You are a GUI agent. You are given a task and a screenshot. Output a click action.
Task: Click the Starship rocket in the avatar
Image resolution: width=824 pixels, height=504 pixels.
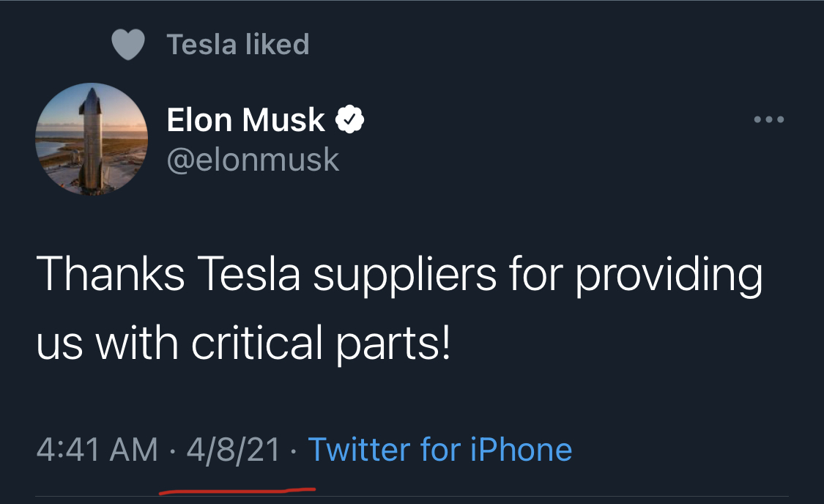(92, 136)
